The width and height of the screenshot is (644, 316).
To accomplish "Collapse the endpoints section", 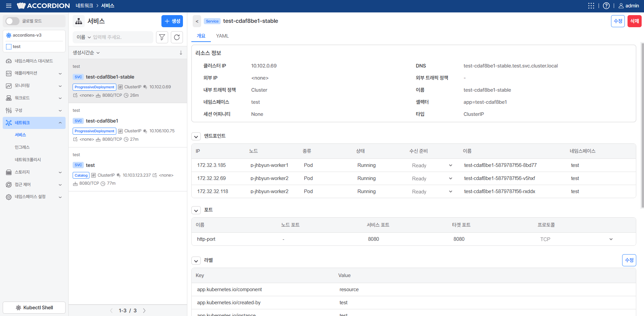I will (196, 137).
